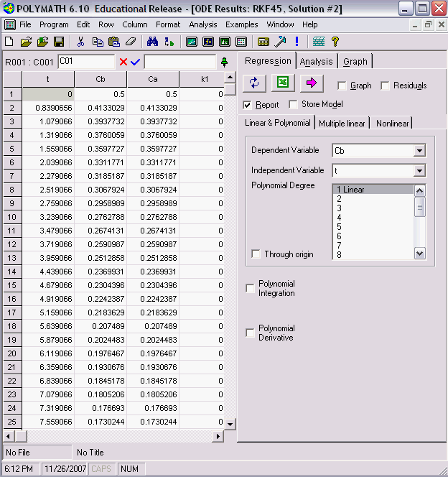Click the red X cancel entry icon
This screenshot has width=448, height=477.
click(123, 62)
